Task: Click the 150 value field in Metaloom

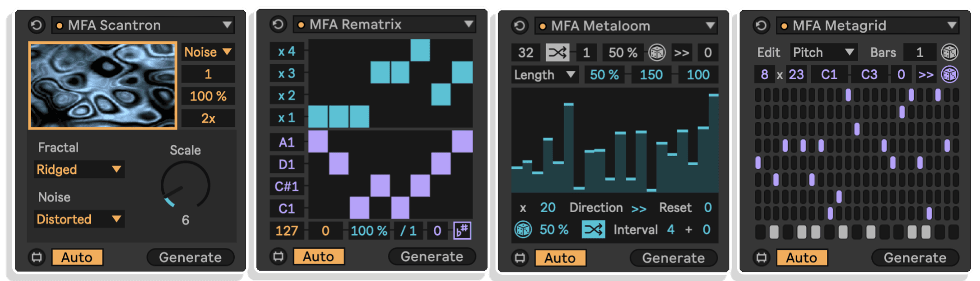Action: (651, 74)
